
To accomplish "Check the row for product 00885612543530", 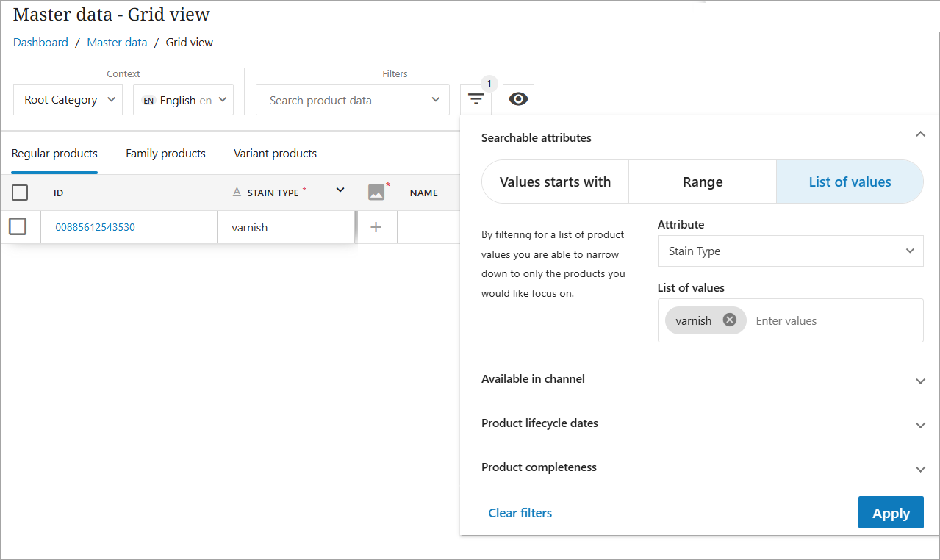I will (x=18, y=227).
